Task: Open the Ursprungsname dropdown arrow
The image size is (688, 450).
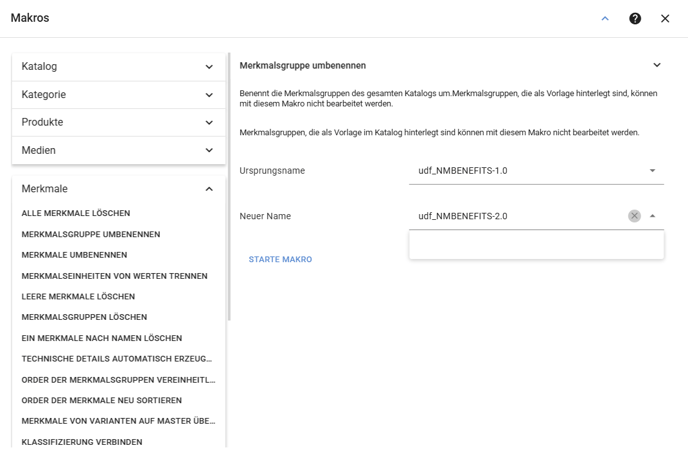Action: click(652, 171)
